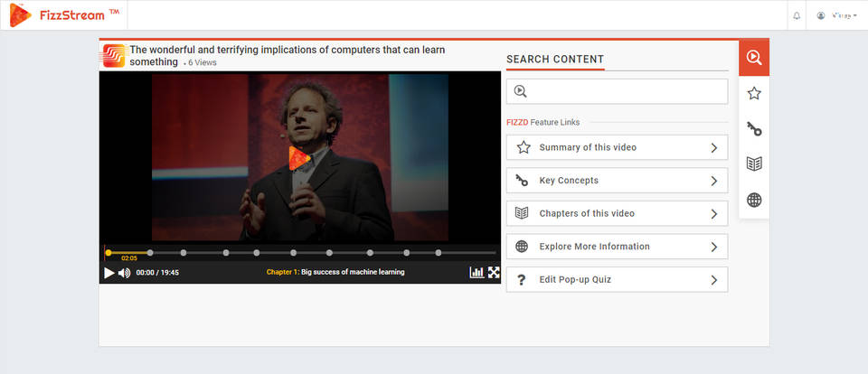Viewport: 868px width, 374px height.
Task: Click the FizzStream logo in header
Action: coord(63,15)
